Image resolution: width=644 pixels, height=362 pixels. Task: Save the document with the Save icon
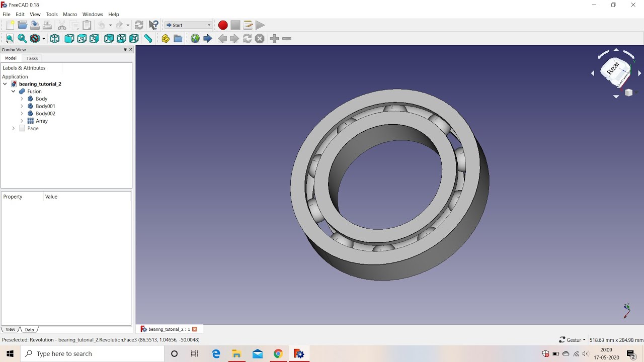pos(35,25)
